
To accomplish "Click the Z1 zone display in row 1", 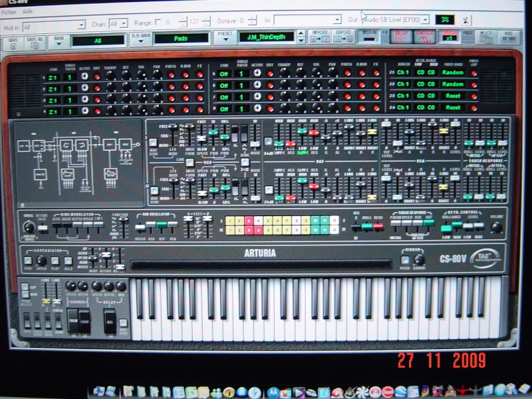I will point(53,78).
